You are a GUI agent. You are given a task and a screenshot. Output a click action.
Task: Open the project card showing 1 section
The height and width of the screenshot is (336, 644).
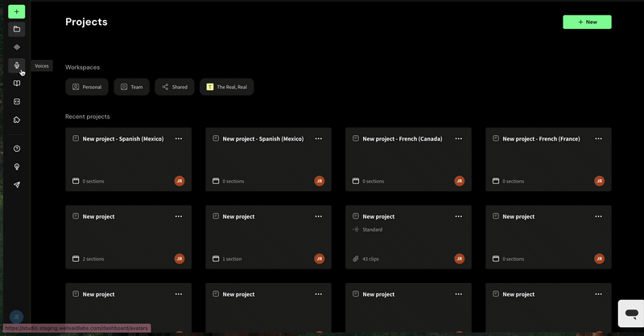[268, 237]
